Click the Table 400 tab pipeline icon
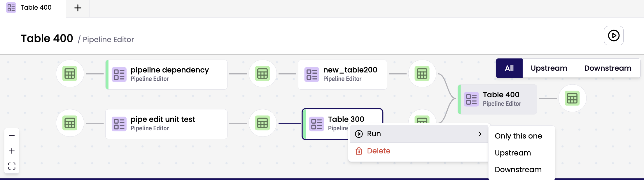The image size is (644, 180). pos(11,8)
